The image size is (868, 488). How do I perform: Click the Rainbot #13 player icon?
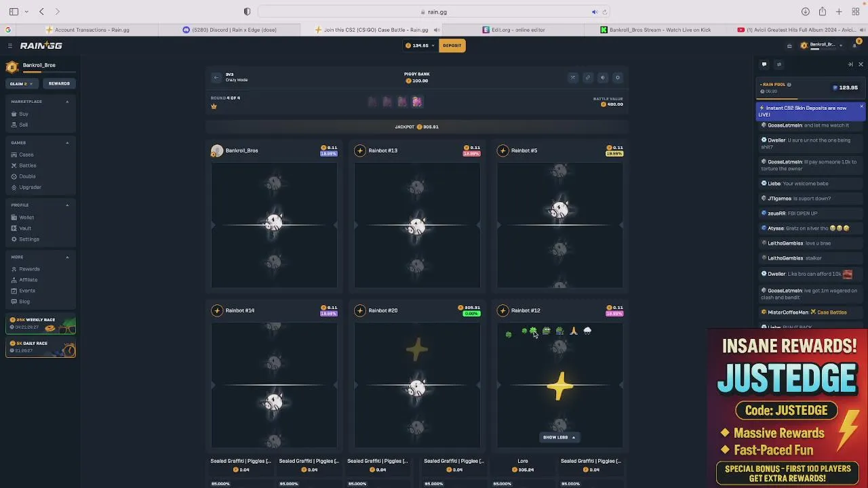[360, 150]
